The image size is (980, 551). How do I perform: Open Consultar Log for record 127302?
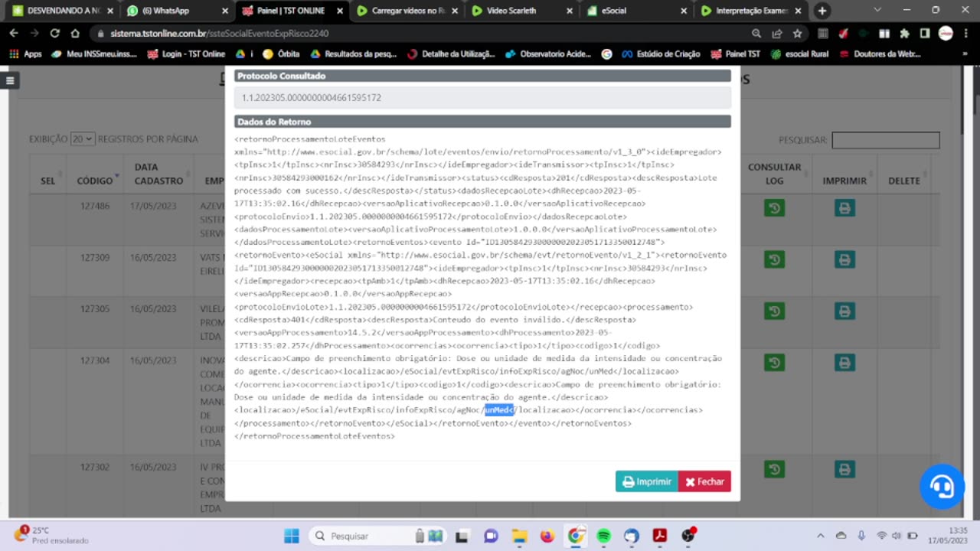coord(774,468)
